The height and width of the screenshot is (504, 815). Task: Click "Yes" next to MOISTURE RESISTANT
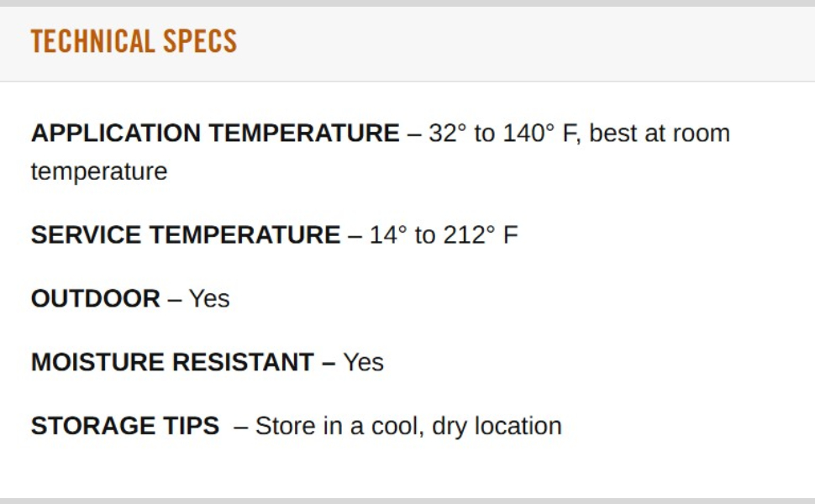coord(364,362)
